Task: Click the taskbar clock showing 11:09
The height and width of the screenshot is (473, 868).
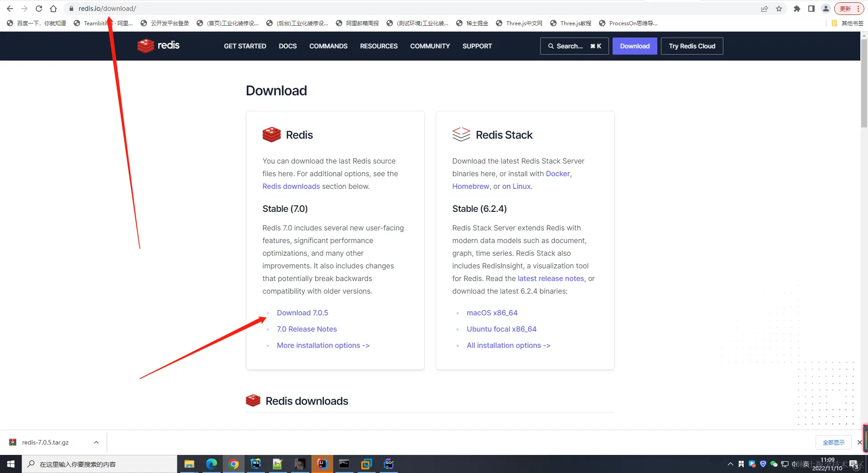Action: click(827, 464)
